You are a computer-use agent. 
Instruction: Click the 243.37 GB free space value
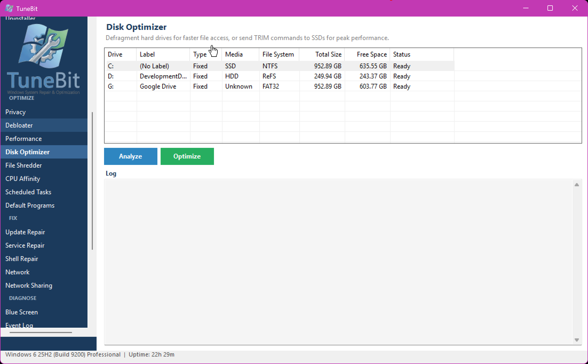[x=373, y=76]
